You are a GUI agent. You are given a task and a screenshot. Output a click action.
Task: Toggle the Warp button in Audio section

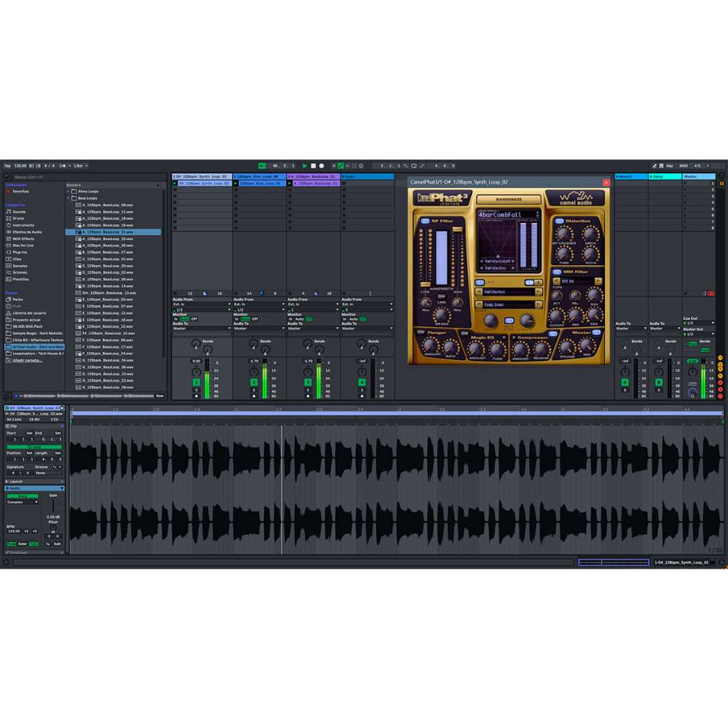click(22, 496)
